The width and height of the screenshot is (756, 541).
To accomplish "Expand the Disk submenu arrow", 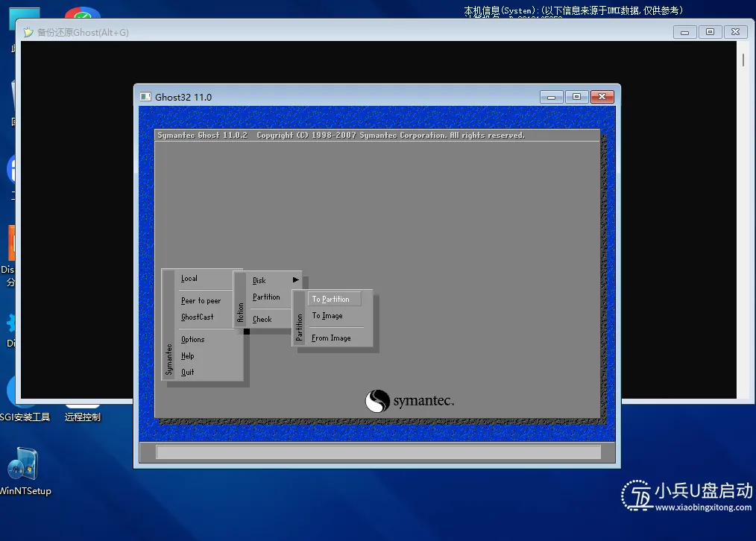I will (295, 280).
